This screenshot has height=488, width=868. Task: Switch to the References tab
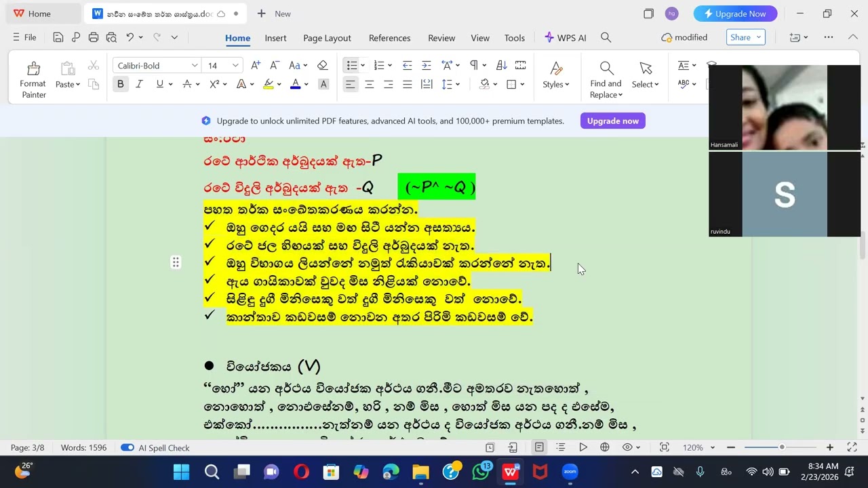389,38
